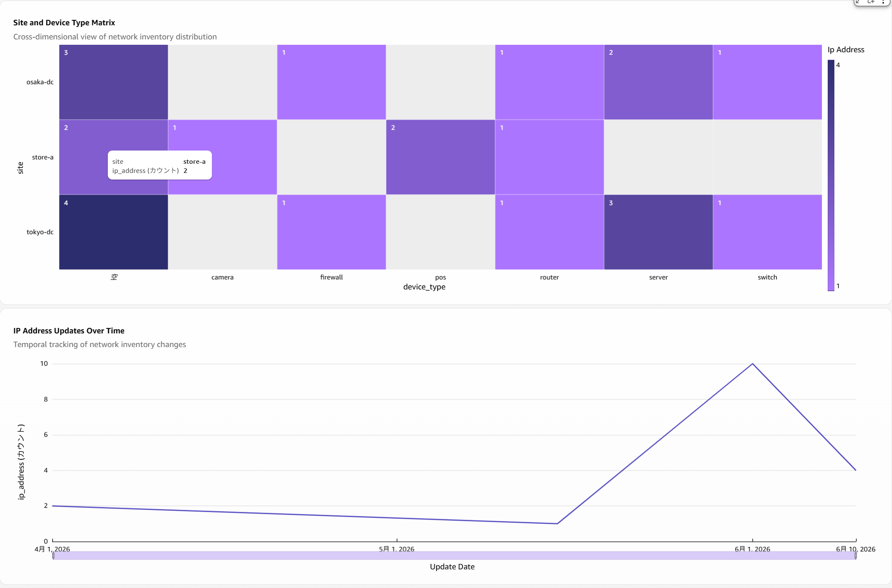Click the right handle of date range slider
This screenshot has width=892, height=588.
[856, 556]
